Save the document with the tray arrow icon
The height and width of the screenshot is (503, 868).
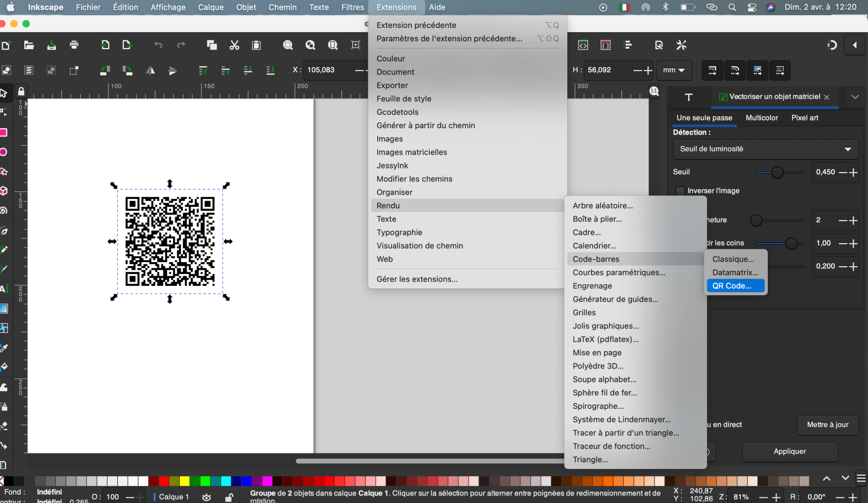(52, 45)
